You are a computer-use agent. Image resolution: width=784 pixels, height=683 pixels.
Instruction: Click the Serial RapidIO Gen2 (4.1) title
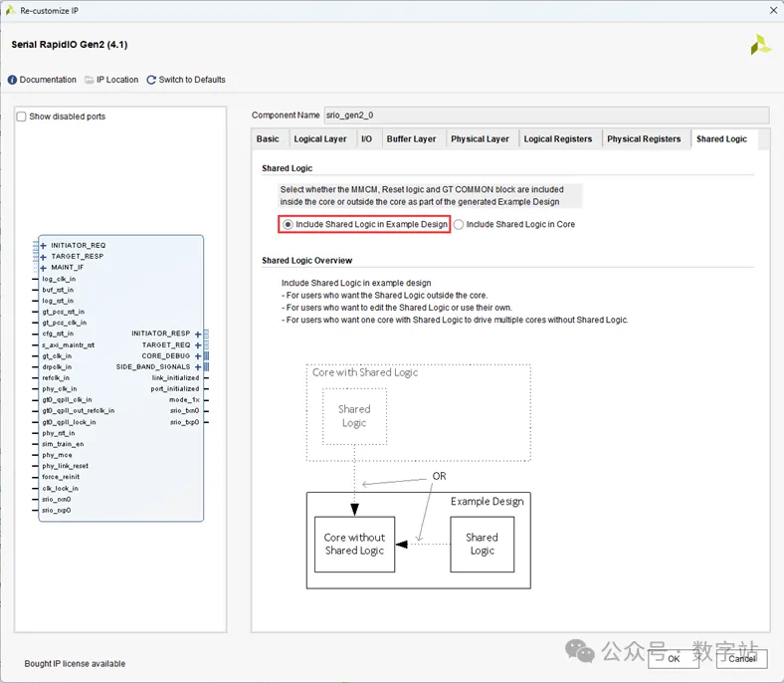70,45
